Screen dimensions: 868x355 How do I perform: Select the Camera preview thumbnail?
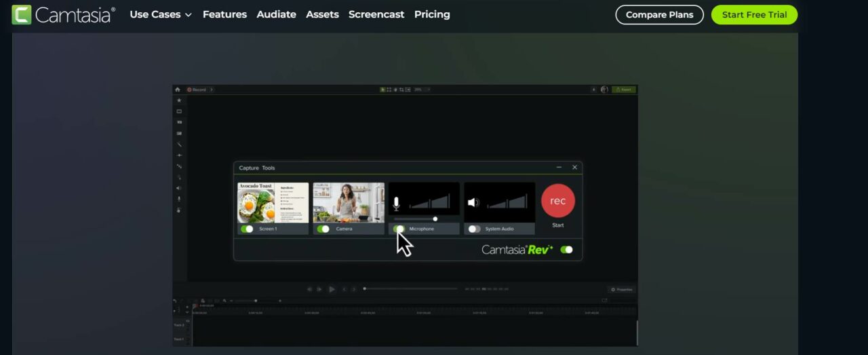(x=349, y=202)
